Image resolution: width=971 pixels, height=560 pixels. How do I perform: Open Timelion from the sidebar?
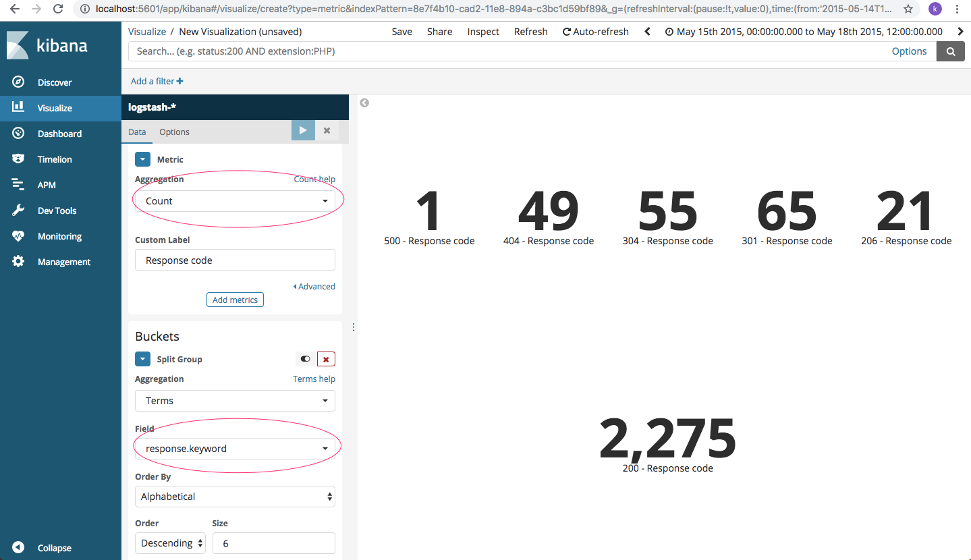tap(53, 159)
